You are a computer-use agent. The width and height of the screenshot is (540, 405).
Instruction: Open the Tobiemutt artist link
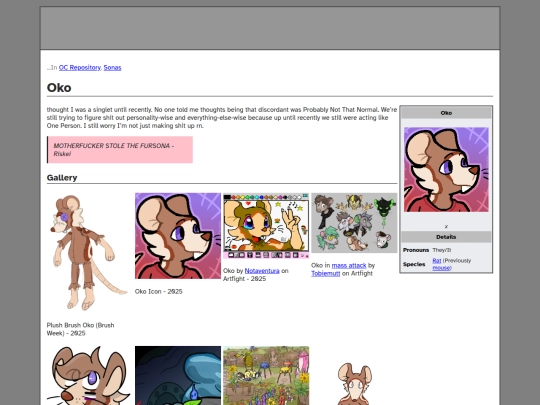pyautogui.click(x=325, y=273)
